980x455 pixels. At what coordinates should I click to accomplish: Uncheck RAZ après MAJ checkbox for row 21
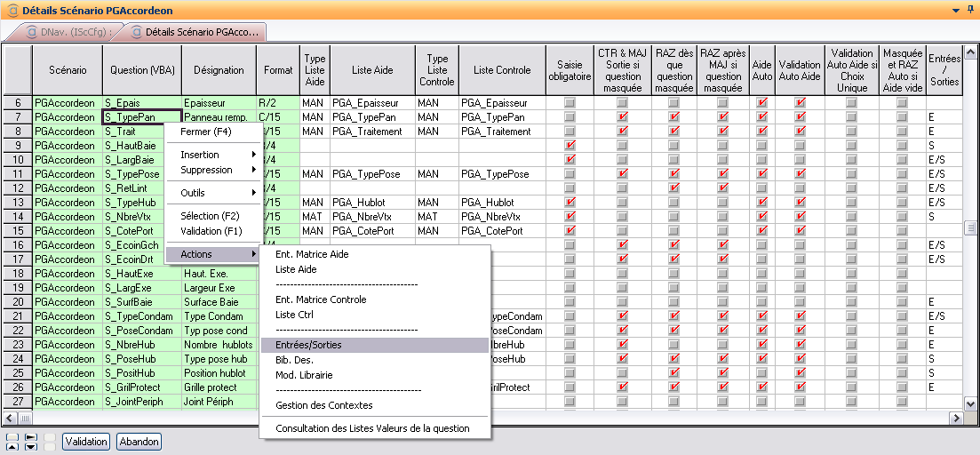pos(722,316)
